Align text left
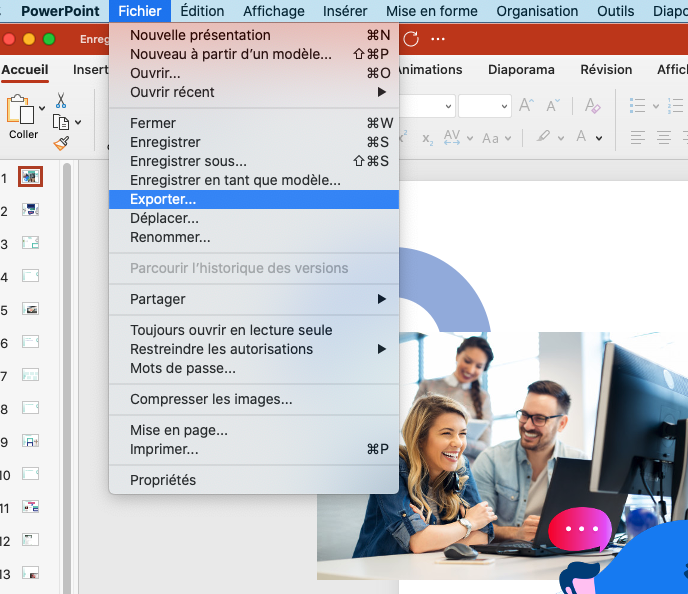This screenshot has height=594, width=688. tap(637, 138)
